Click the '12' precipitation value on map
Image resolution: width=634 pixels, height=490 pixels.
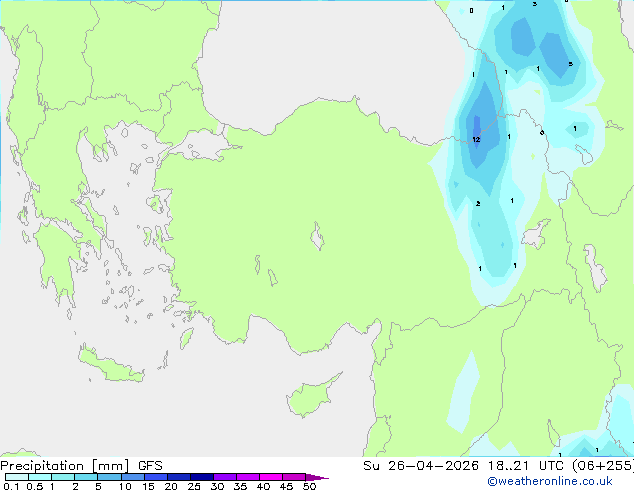click(x=476, y=139)
